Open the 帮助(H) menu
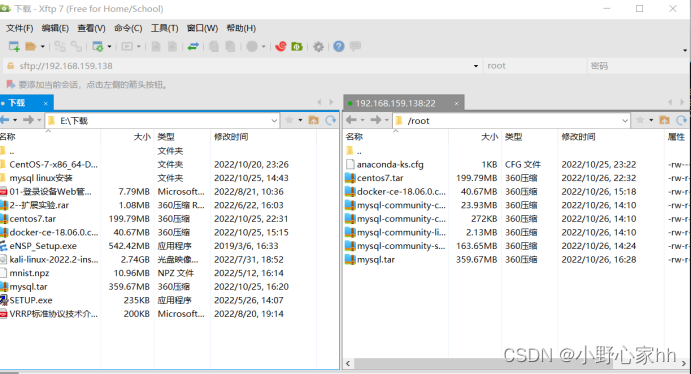Image resolution: width=691 pixels, height=374 pixels. [241, 28]
